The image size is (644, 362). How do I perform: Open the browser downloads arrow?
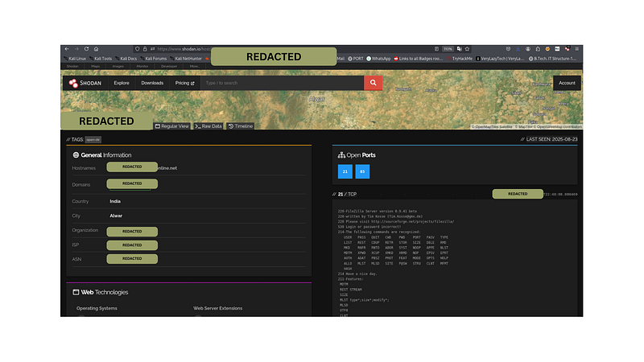(x=518, y=49)
